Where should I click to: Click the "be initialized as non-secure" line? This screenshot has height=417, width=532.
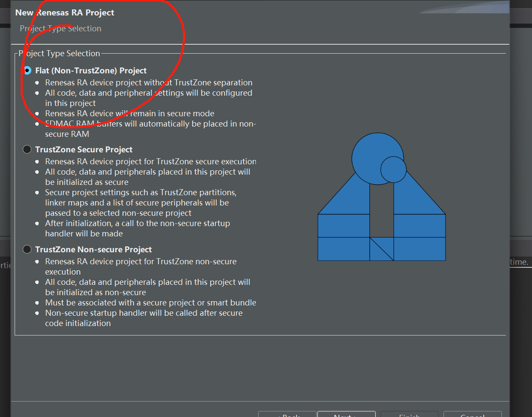click(96, 292)
